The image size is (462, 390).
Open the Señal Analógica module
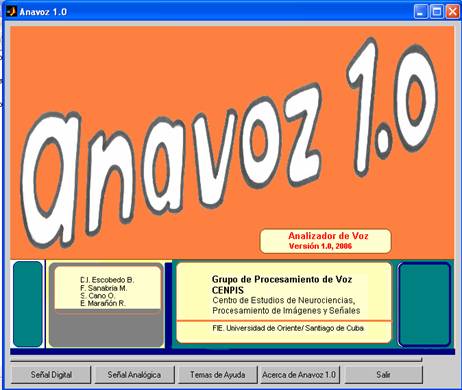[134, 375]
